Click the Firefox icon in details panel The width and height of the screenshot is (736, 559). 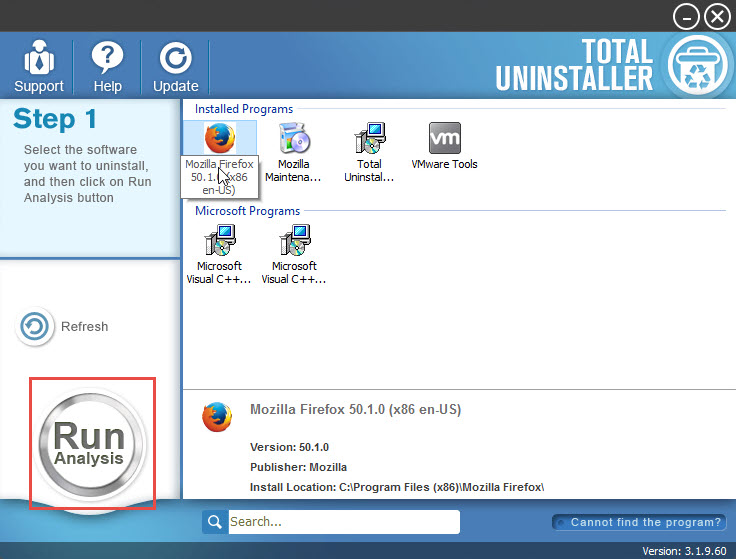pos(217,417)
